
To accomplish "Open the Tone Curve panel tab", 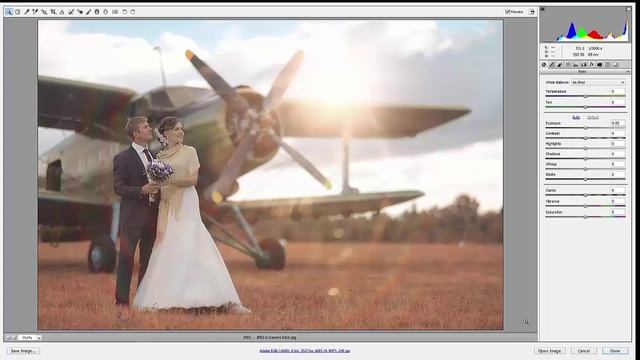I will tap(552, 64).
